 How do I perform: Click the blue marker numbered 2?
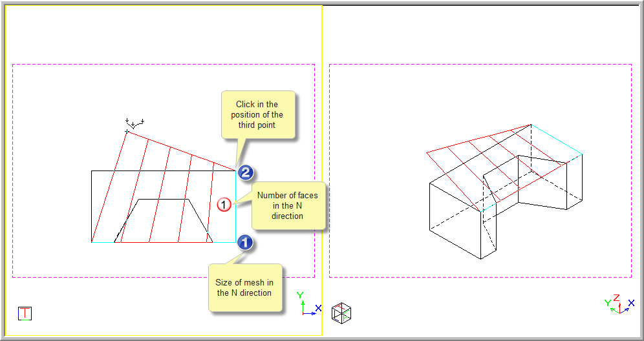[246, 172]
